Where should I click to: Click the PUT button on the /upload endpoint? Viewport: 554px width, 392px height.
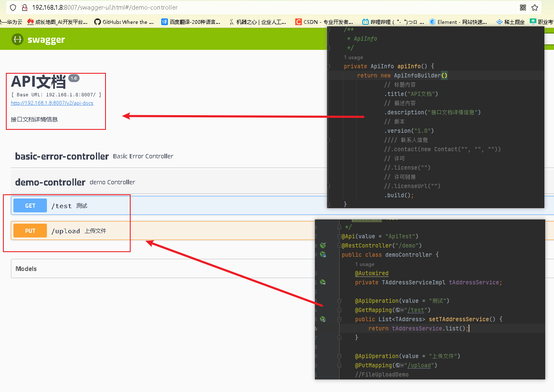coord(30,230)
